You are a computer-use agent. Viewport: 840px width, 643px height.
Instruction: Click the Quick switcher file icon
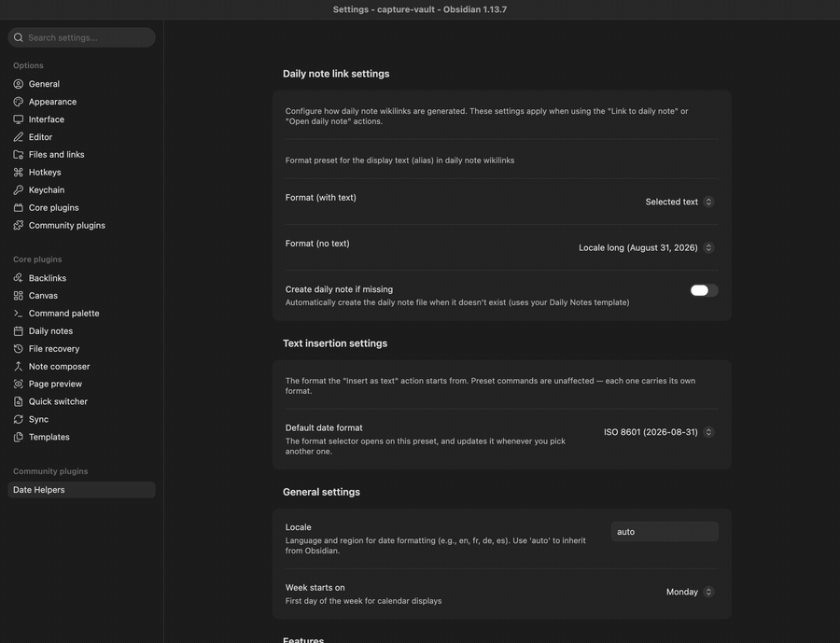coord(19,402)
